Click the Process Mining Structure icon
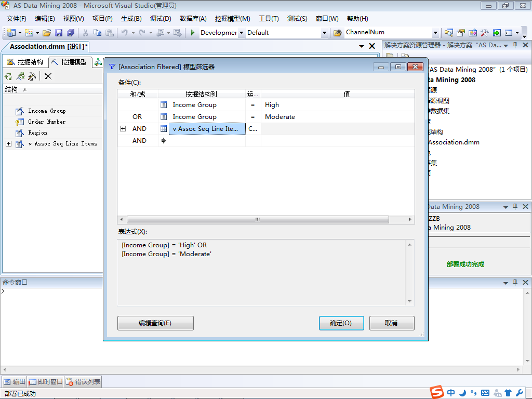This screenshot has height=399, width=532. pos(8,76)
